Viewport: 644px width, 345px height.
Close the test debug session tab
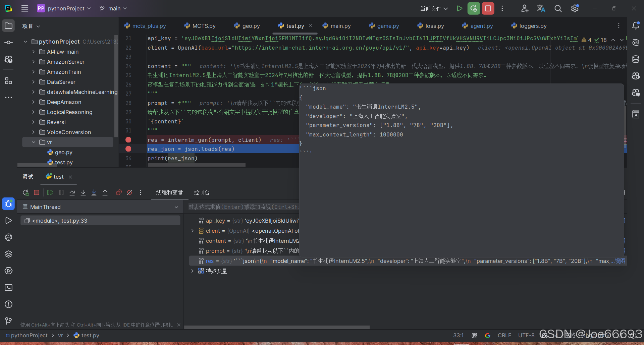click(70, 177)
